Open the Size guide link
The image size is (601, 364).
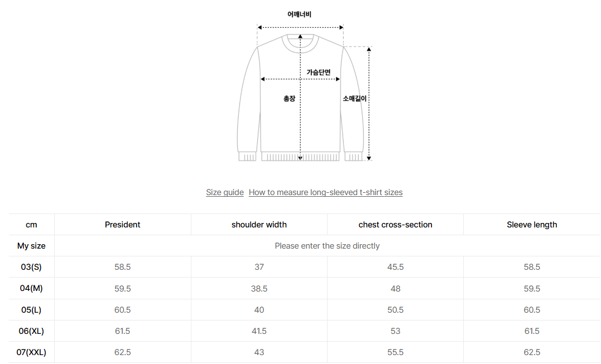(x=224, y=192)
